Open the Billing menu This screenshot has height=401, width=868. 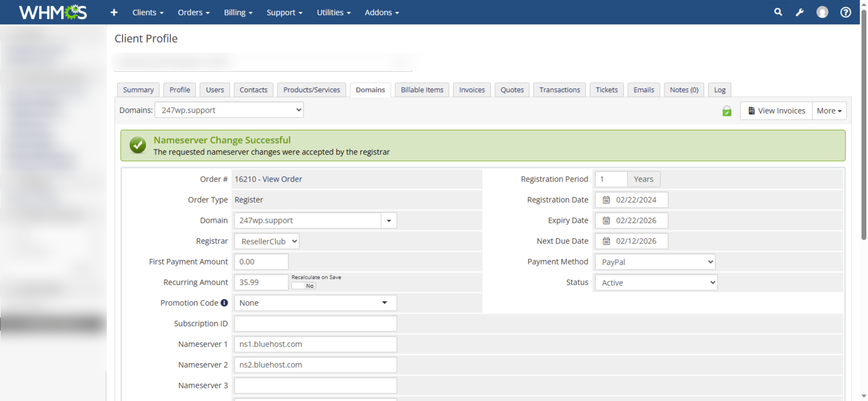click(238, 12)
